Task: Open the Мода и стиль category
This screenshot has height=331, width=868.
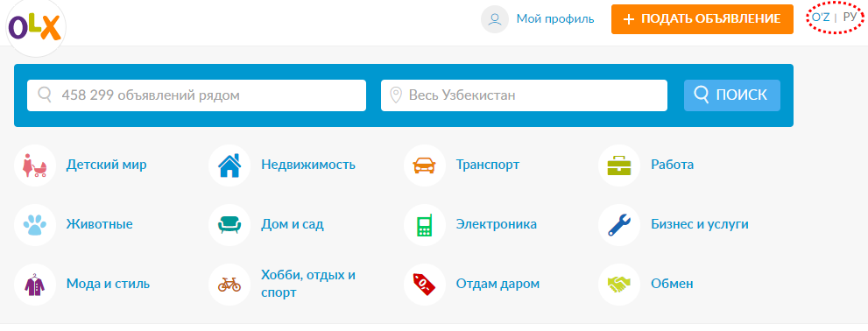Action: point(108,285)
